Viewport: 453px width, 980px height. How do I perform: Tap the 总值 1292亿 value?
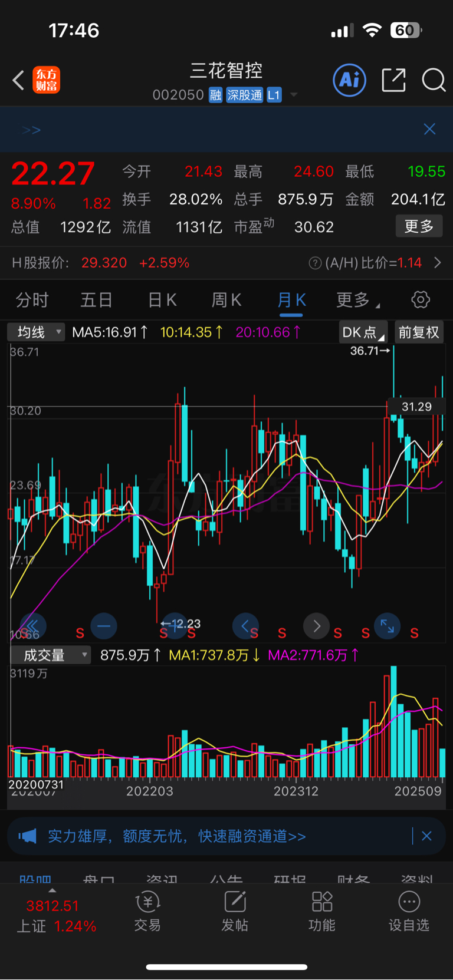tap(86, 227)
